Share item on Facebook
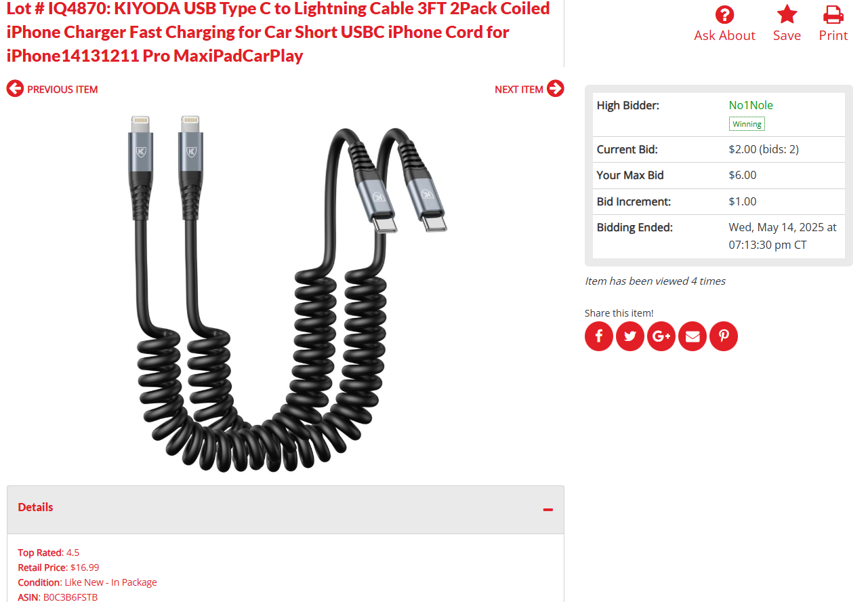Screen dimensions: 868x602 pyautogui.click(x=599, y=336)
